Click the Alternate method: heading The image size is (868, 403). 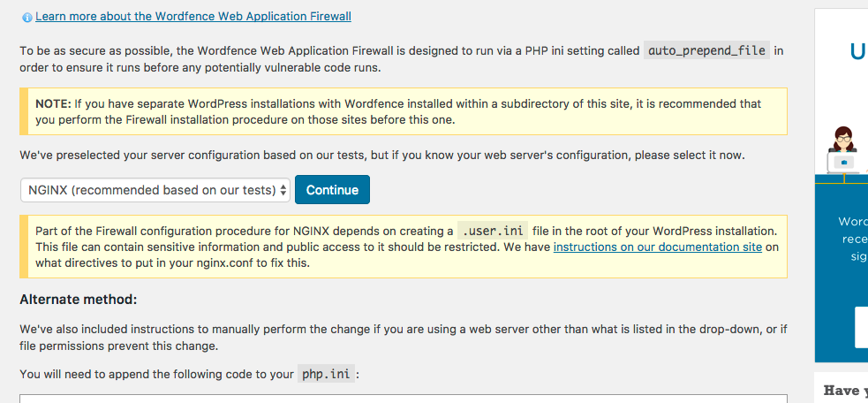78,300
